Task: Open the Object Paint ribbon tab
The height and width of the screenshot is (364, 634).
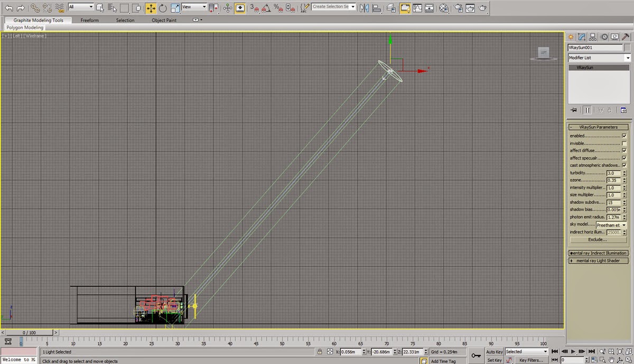Action: coord(164,20)
